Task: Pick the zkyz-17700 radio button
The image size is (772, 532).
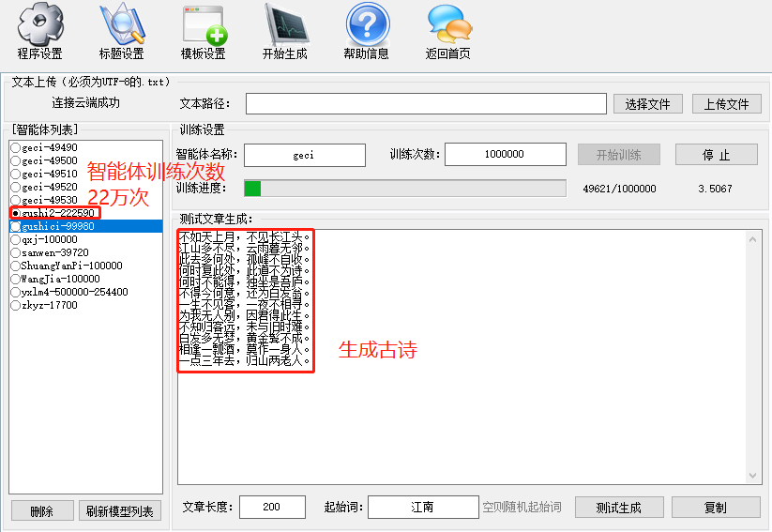Action: [15, 305]
